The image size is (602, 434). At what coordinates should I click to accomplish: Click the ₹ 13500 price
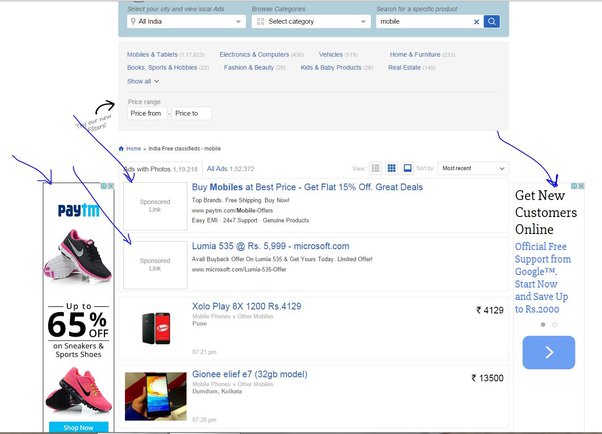point(488,378)
